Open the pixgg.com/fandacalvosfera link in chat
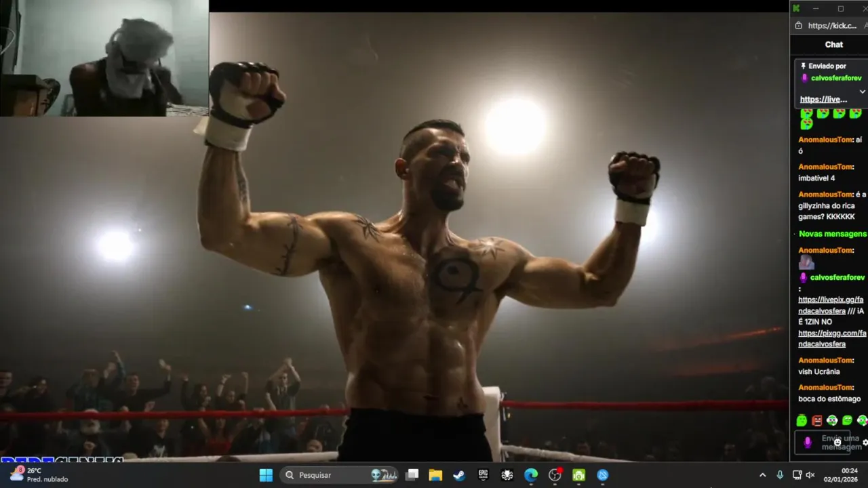868x488 pixels. (832, 339)
